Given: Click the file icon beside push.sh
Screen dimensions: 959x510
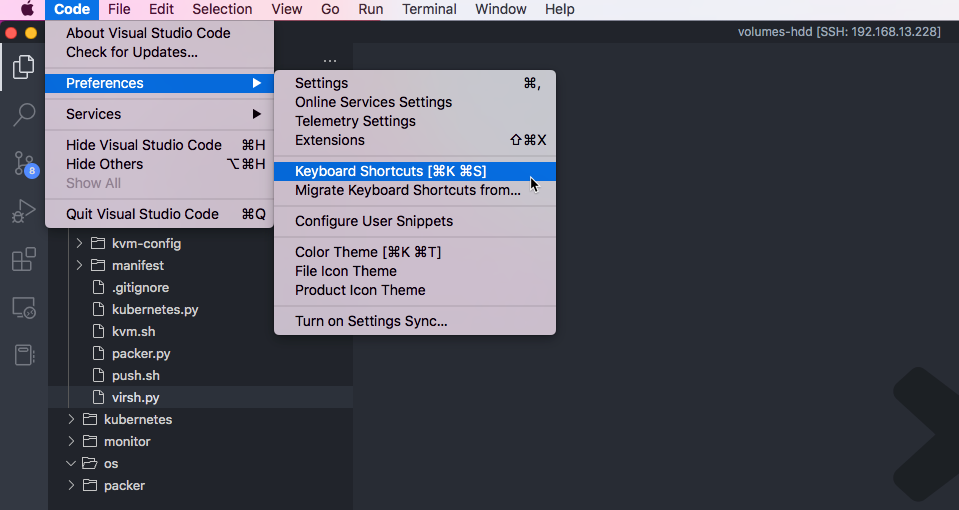Looking at the screenshot, I should click(x=98, y=375).
